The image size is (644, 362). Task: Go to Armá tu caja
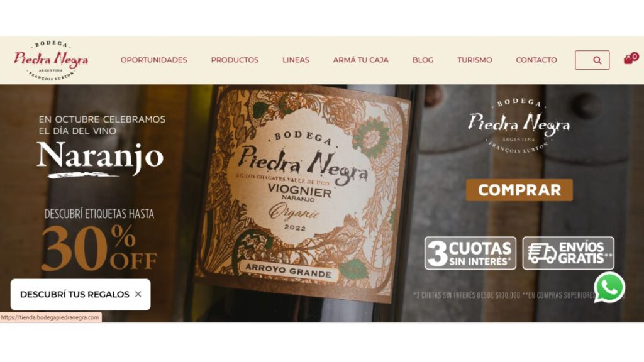point(360,60)
